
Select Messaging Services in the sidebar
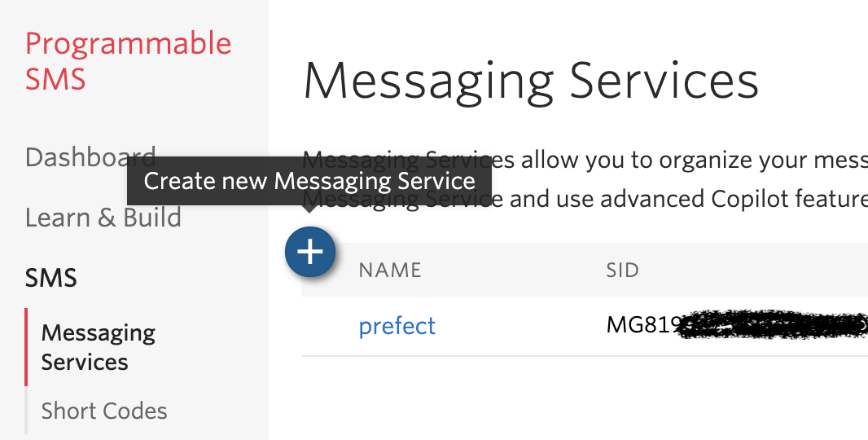[98, 347]
